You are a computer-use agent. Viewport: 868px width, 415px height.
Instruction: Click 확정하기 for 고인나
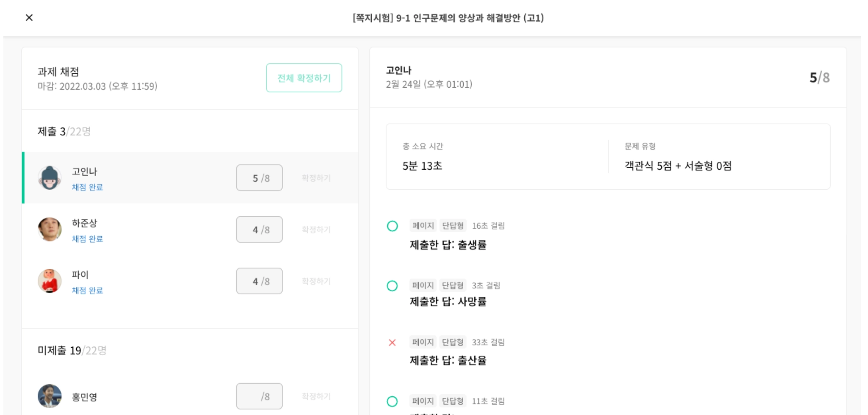coord(316,178)
